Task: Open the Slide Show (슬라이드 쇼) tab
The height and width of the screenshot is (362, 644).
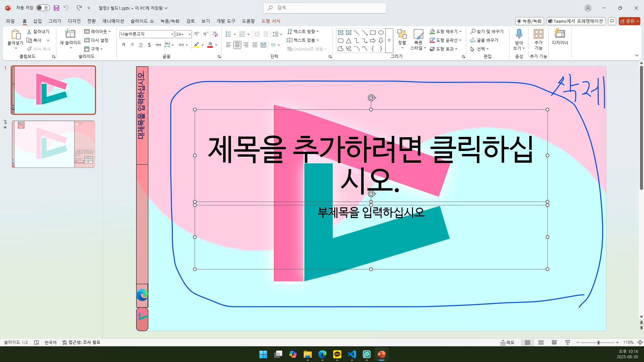Action: tap(142, 21)
